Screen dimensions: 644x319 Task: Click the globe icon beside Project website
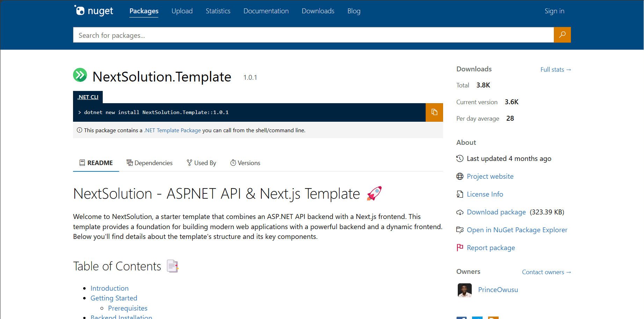[460, 176]
